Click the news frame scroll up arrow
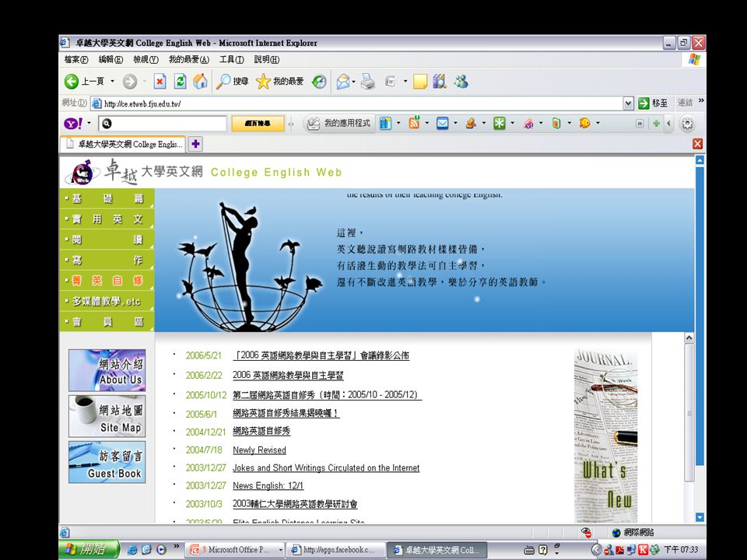Viewport: 747px width, 560px height. (689, 338)
